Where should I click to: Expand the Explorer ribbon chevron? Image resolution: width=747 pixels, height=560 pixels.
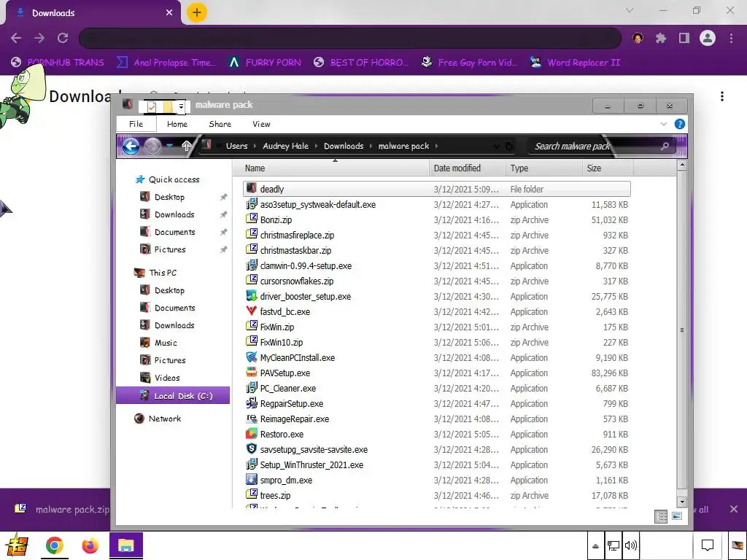664,124
